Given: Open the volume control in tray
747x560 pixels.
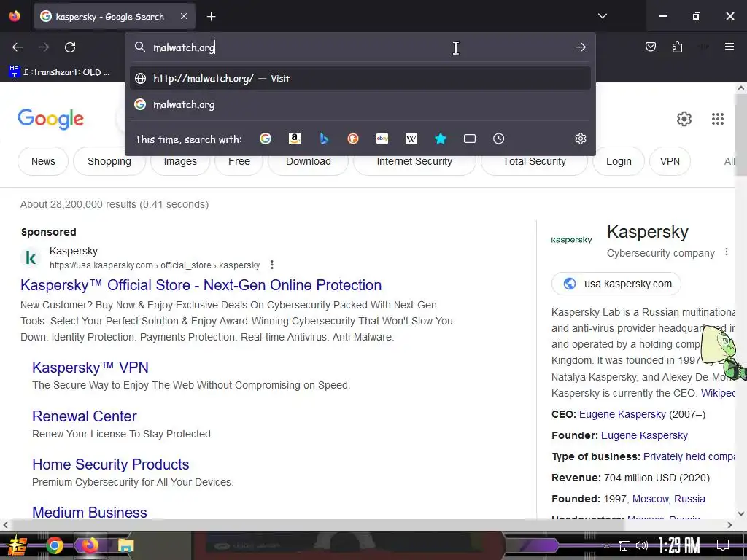Looking at the screenshot, I should (642, 545).
